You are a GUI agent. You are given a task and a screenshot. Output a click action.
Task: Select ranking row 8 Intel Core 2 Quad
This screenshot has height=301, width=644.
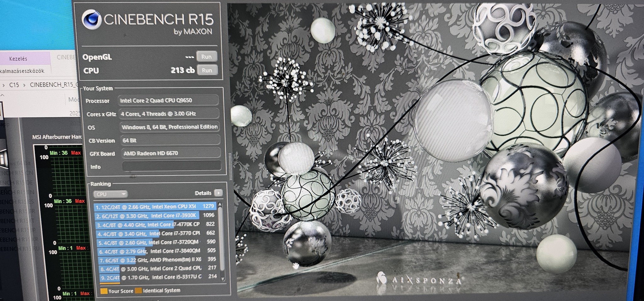pyautogui.click(x=158, y=269)
